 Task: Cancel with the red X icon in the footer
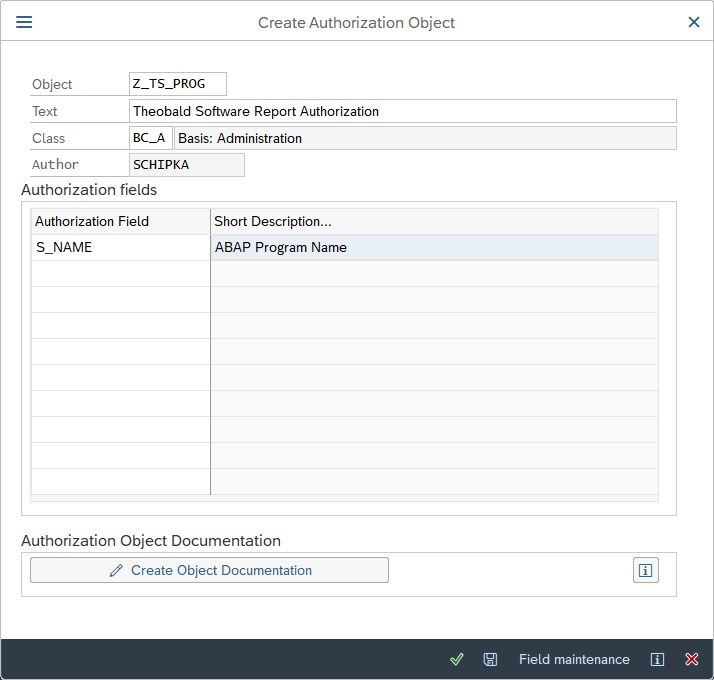click(692, 659)
